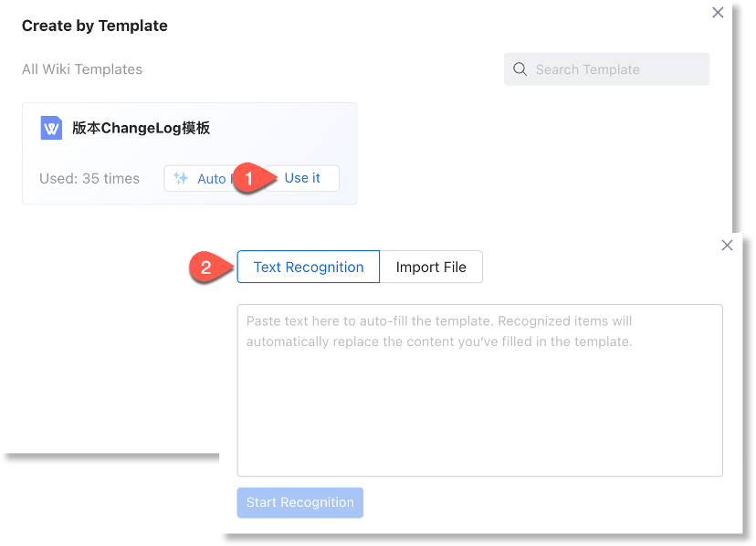This screenshot has height=546, width=756.
Task: Click the Start Recognition button
Action: [299, 502]
